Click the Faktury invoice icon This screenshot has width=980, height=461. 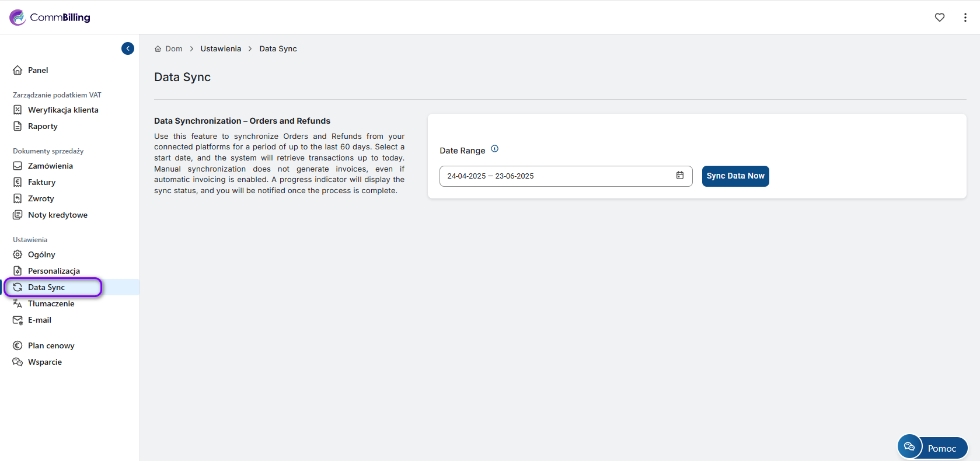(x=18, y=182)
